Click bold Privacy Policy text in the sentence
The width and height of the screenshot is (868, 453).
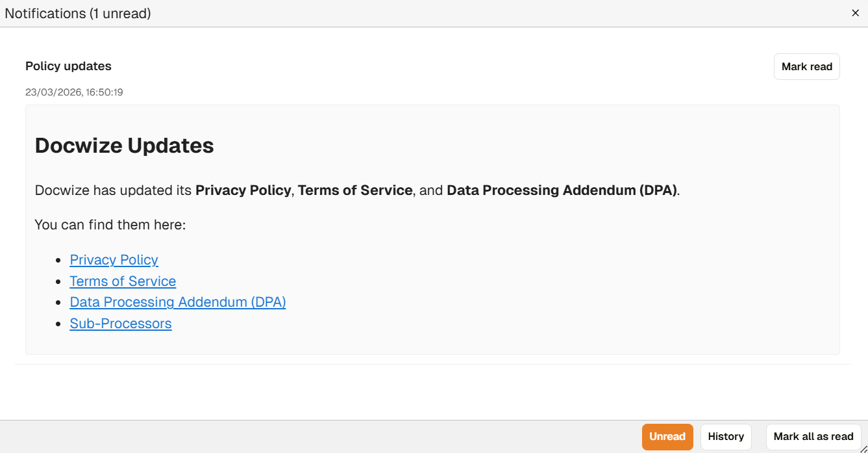[x=243, y=190]
